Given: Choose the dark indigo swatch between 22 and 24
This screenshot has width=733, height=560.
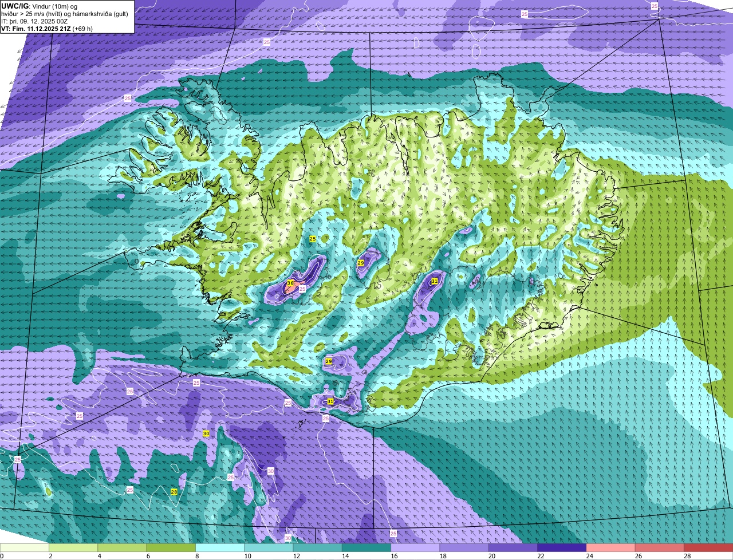Looking at the screenshot, I should click(x=562, y=547).
